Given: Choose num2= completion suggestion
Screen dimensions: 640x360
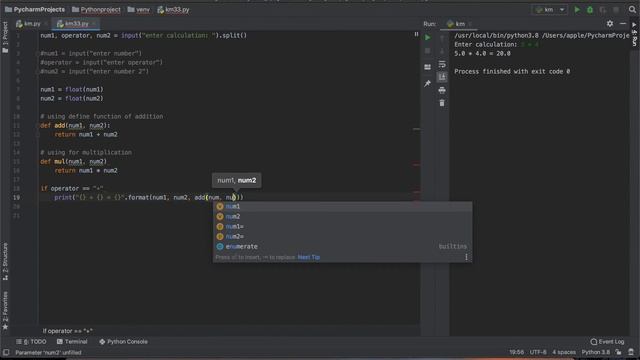Looking at the screenshot, I should tap(342, 236).
